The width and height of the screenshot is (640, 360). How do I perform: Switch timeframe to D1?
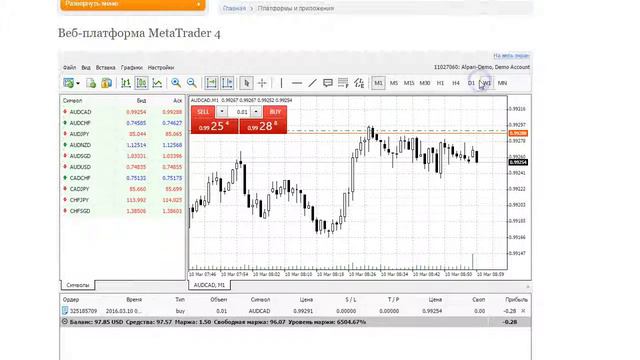(x=471, y=83)
